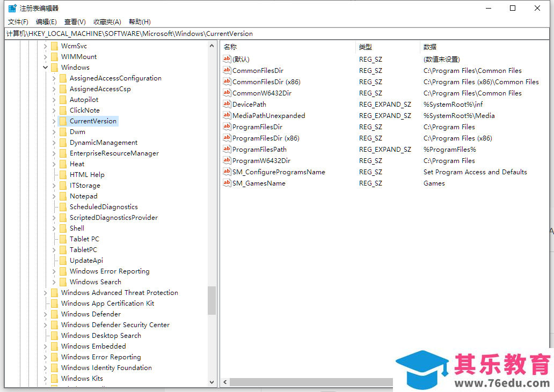The height and width of the screenshot is (392, 554).
Task: Click the folder icon of Dwm key
Action: [63, 131]
